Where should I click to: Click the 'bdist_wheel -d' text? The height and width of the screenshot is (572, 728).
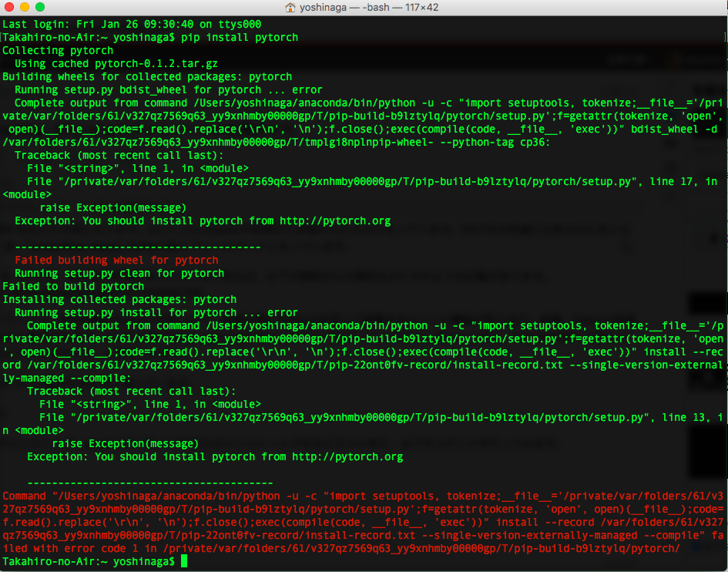675,130
